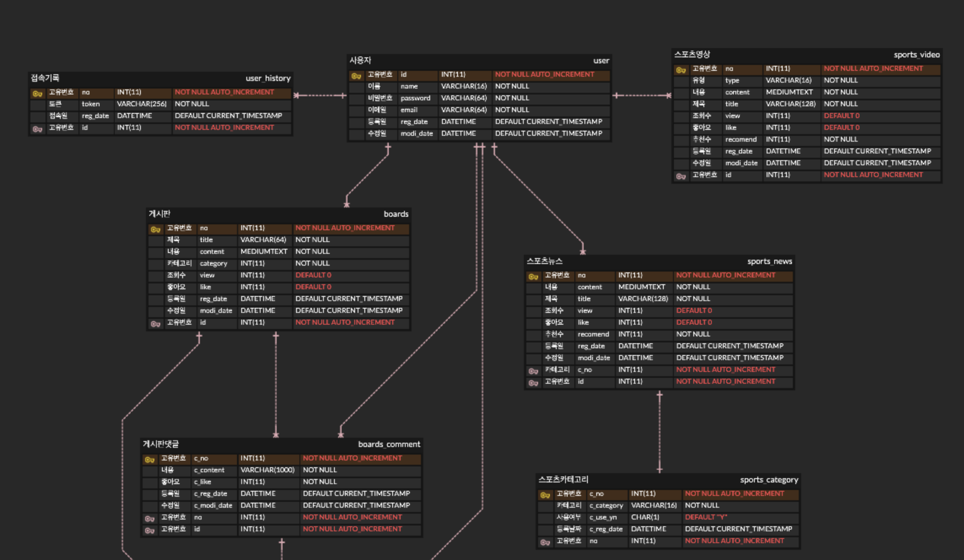Click the token column in user_history

(x=91, y=104)
